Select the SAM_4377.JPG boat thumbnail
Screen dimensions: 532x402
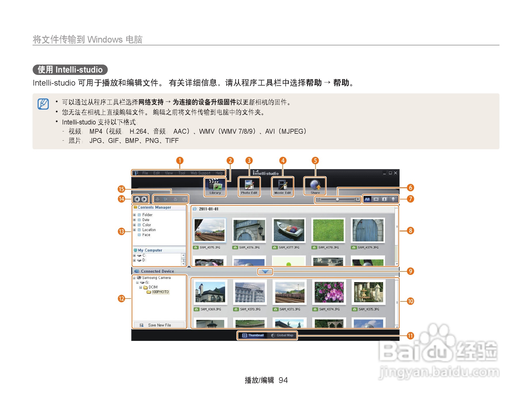(x=289, y=230)
